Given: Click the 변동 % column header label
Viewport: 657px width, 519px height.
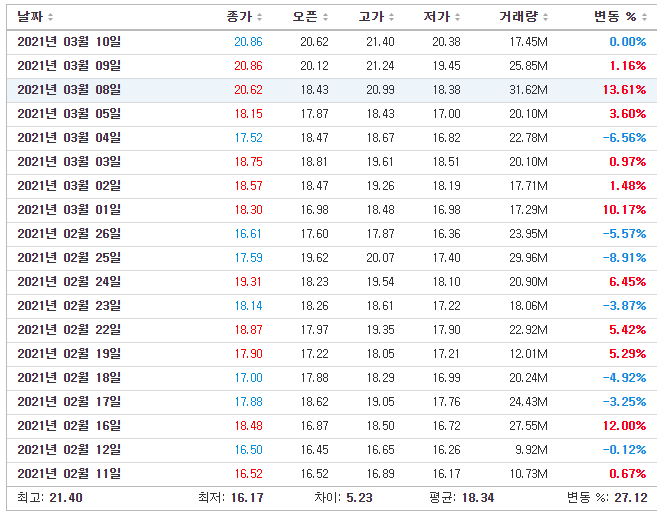Looking at the screenshot, I should [x=616, y=17].
